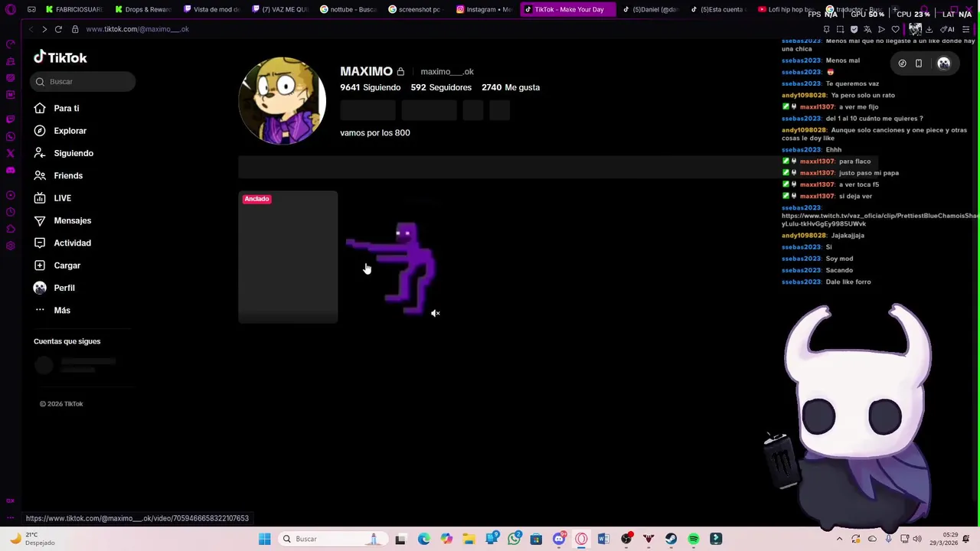Screen dimensions: 980x551
Task: Open browser history clock icon in sidebar
Action: (10, 212)
